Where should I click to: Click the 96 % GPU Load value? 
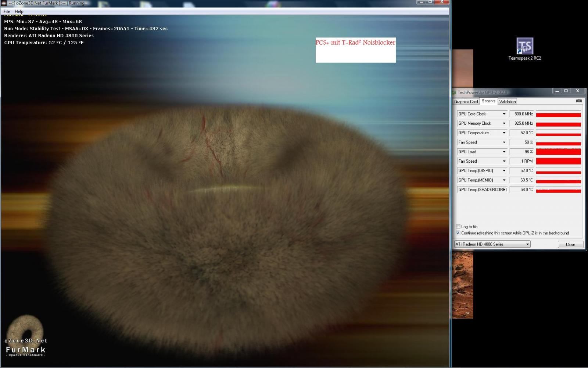[522, 152]
